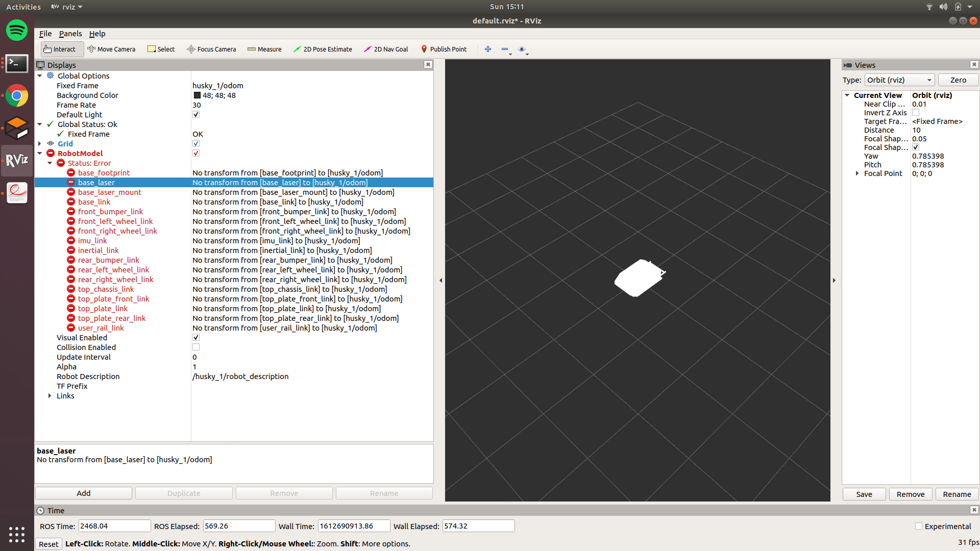The width and height of the screenshot is (980, 551).
Task: Launch Google Chrome from the dock
Action: click(x=17, y=95)
